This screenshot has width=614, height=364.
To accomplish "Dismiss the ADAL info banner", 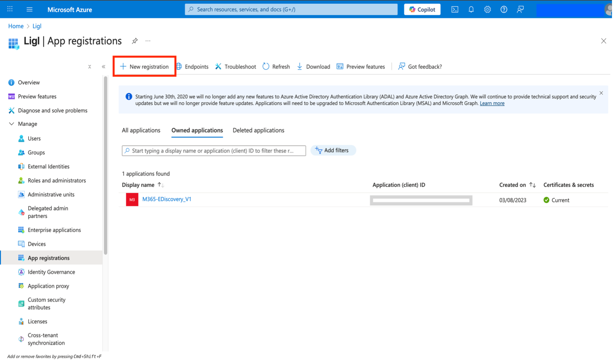I will coord(601,93).
